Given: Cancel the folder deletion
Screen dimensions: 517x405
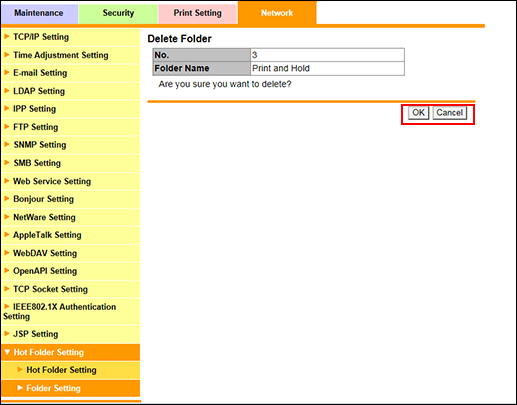Looking at the screenshot, I should coord(450,113).
